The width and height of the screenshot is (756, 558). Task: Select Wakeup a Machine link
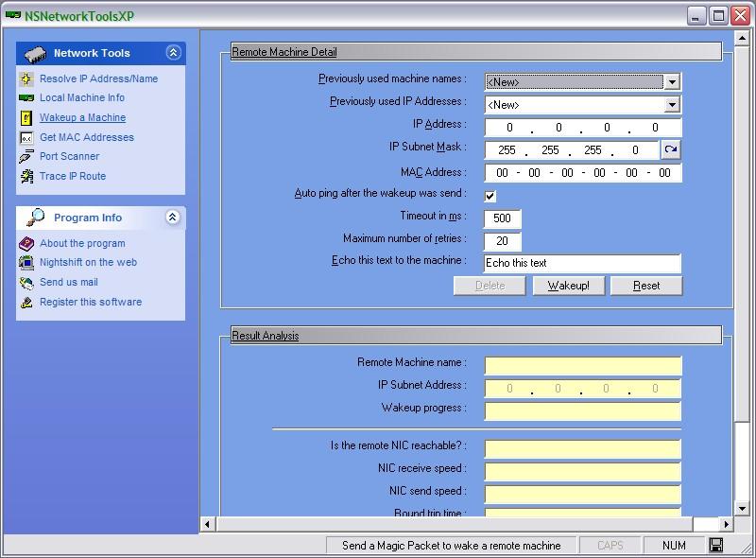point(82,117)
